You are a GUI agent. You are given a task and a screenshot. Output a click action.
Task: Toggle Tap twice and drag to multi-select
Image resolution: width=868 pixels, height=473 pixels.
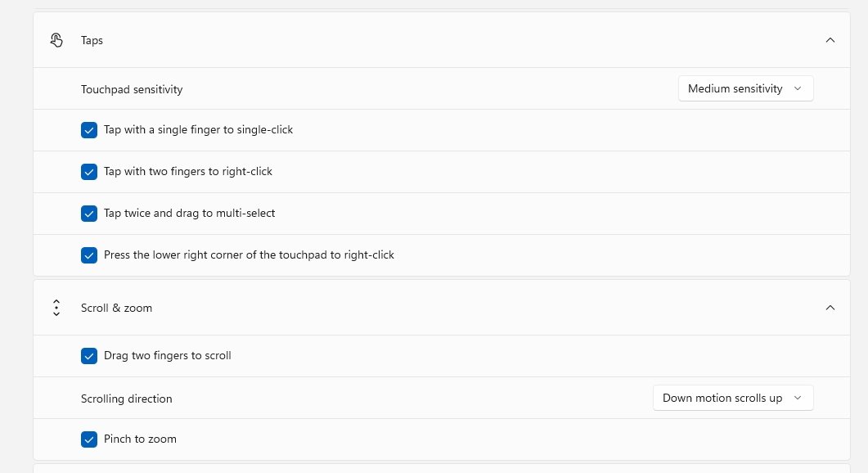click(x=89, y=214)
